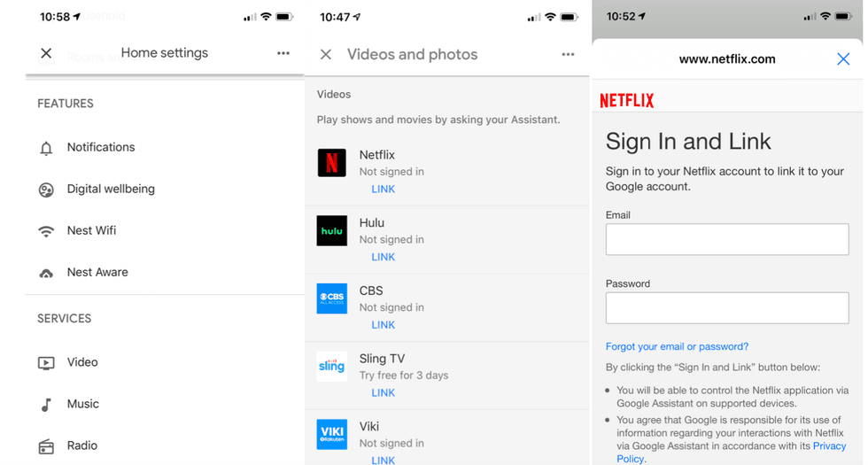The height and width of the screenshot is (465, 868).
Task: Tap the Sling TV icon
Action: tap(331, 367)
